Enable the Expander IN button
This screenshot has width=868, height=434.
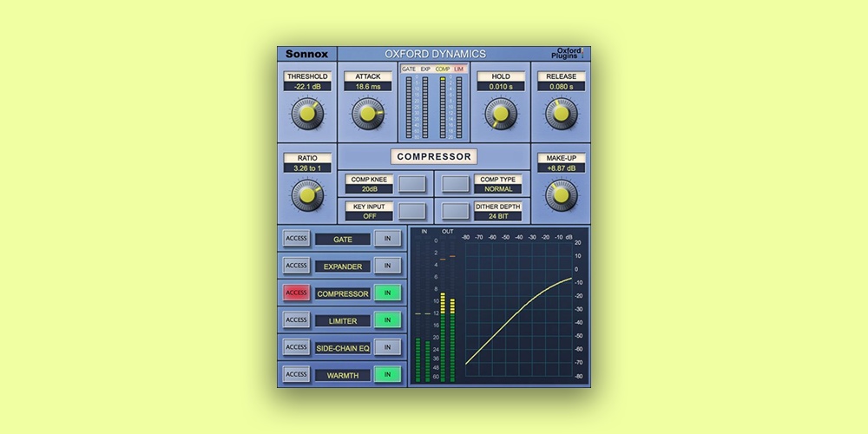pos(387,266)
